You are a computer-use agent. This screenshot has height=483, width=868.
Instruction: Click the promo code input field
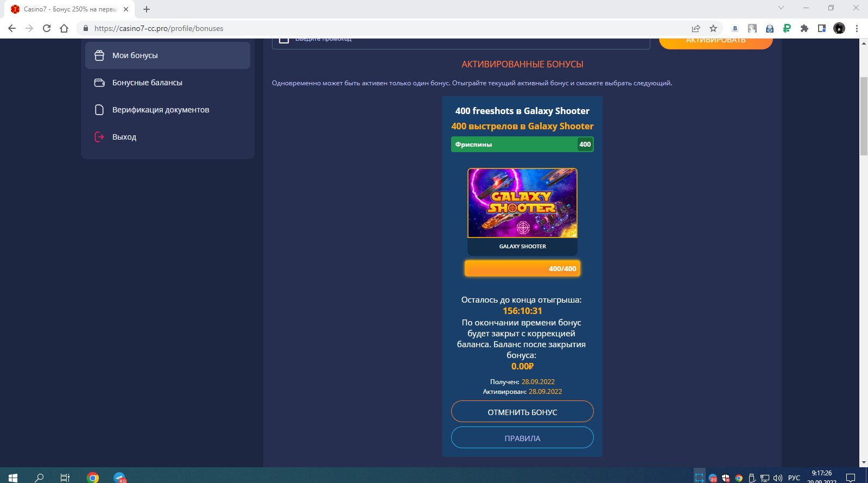(461, 43)
